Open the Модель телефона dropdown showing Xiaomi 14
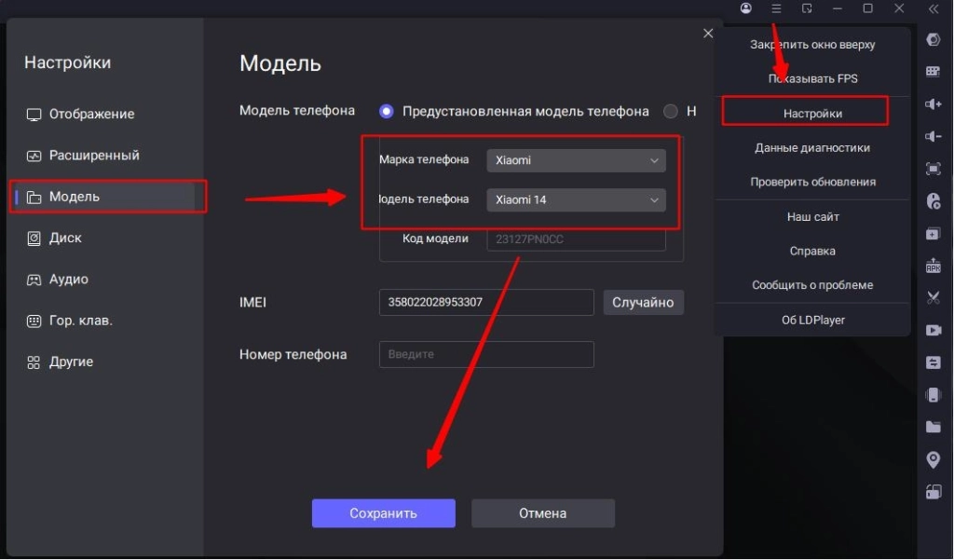 (x=575, y=199)
